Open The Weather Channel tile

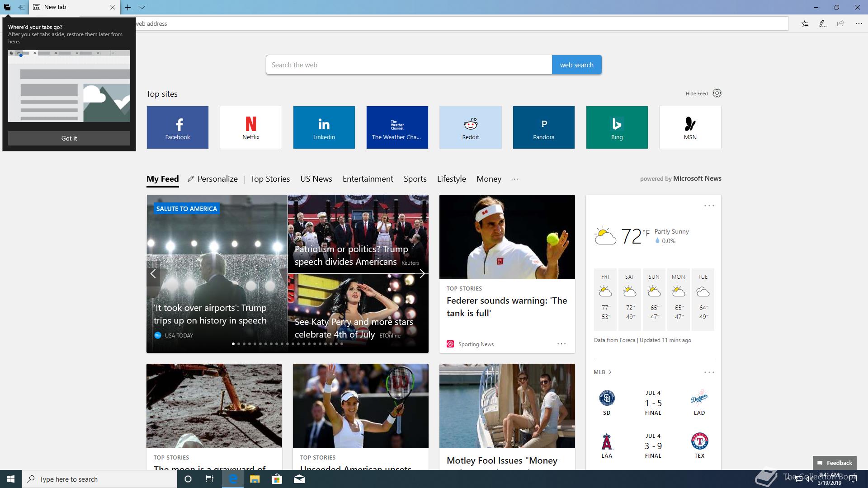click(397, 127)
